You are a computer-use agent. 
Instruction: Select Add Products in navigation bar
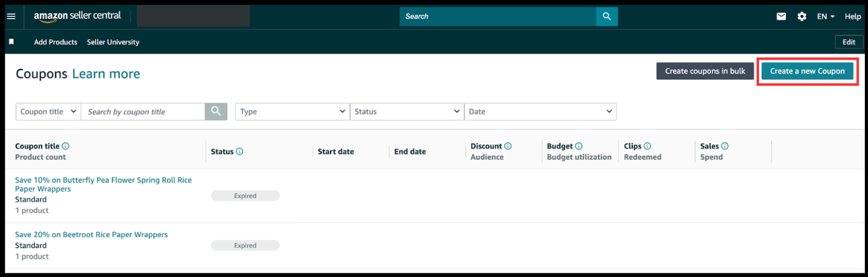click(x=55, y=42)
